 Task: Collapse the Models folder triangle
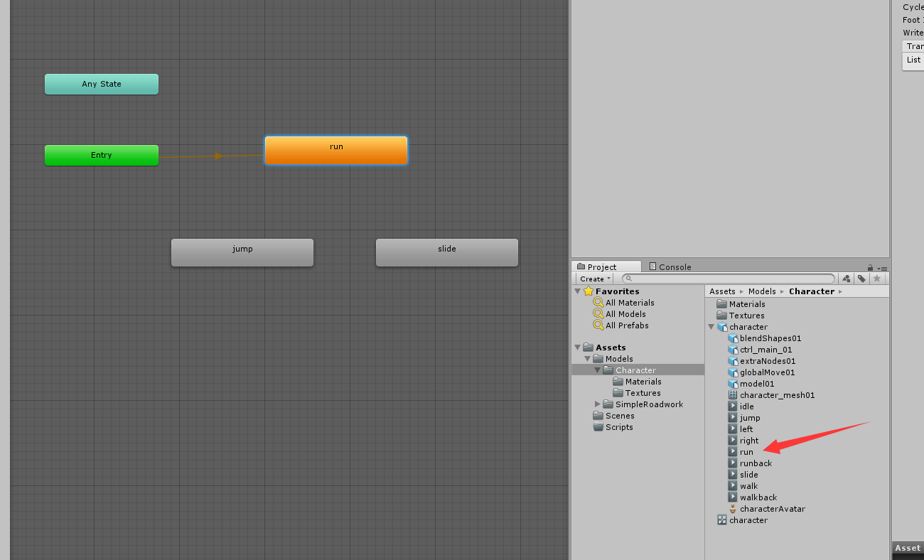click(588, 359)
